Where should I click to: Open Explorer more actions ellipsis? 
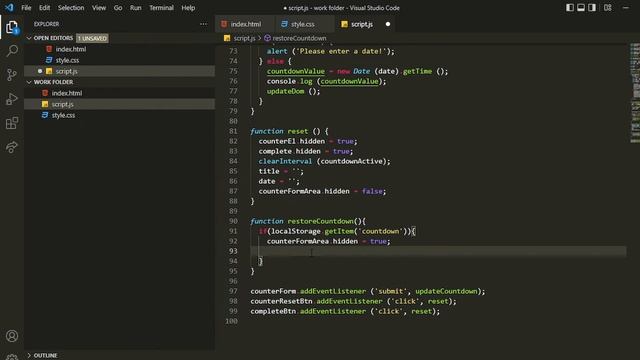click(x=203, y=24)
